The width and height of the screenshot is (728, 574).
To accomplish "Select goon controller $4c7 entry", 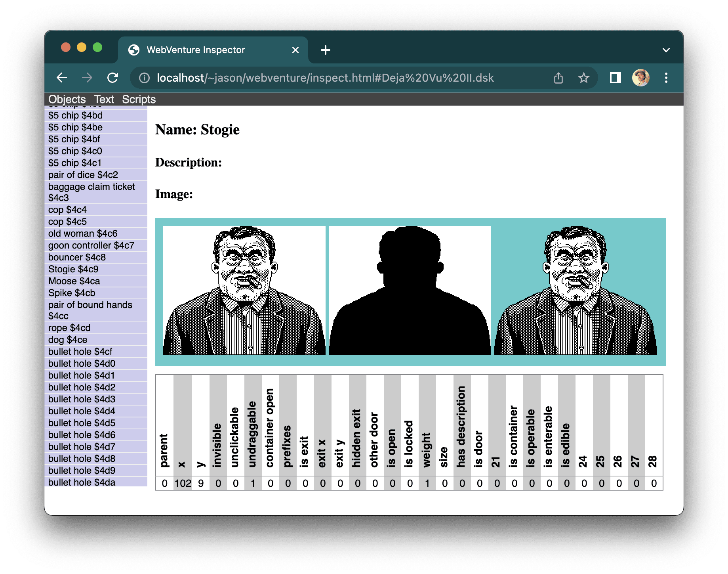I will click(x=96, y=245).
